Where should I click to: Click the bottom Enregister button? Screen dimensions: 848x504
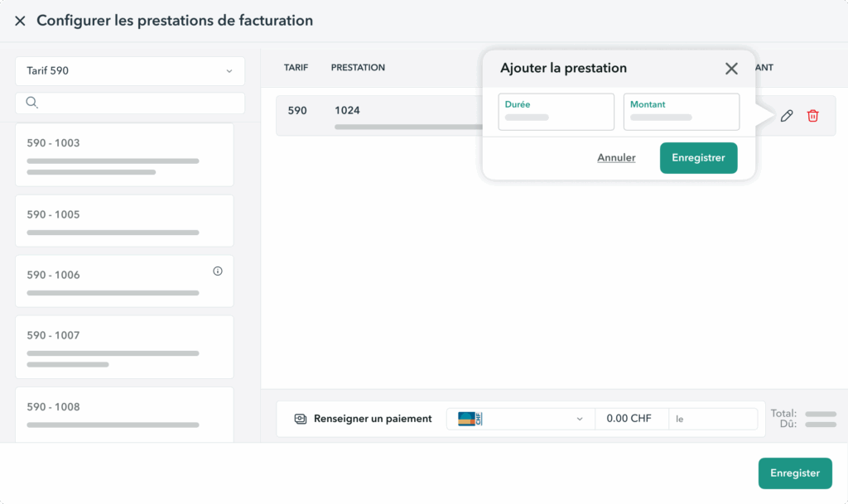click(x=795, y=473)
